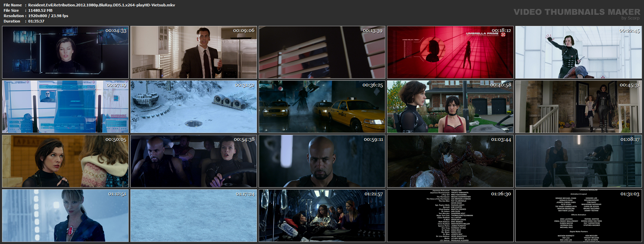The height and width of the screenshot is (244, 644).
Task: Click the File Size label
Action: click(x=11, y=10)
